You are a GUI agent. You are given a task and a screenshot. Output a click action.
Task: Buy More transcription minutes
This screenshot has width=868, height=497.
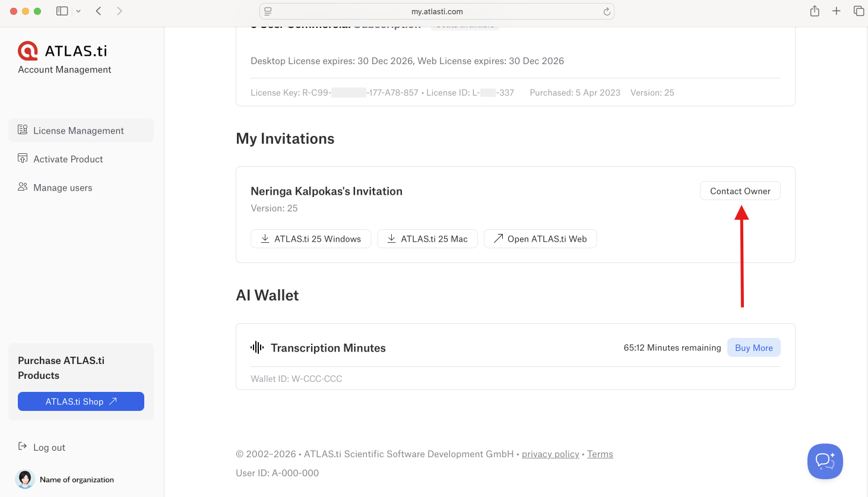(753, 348)
